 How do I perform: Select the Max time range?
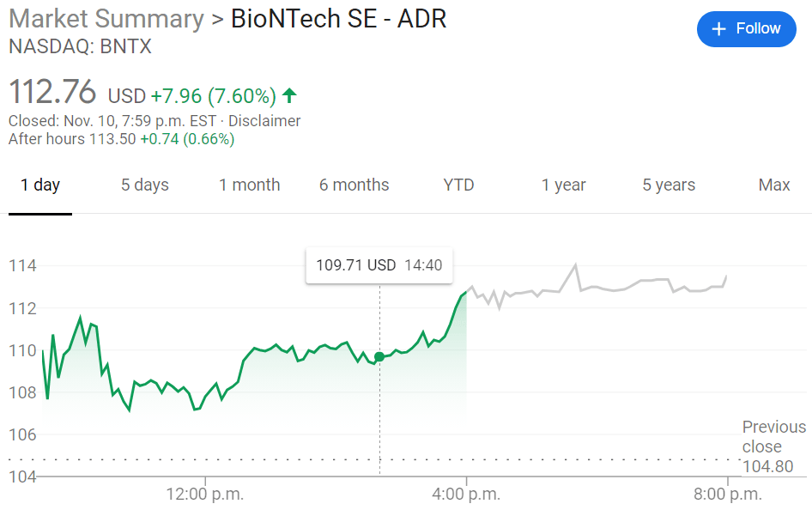[x=773, y=185]
